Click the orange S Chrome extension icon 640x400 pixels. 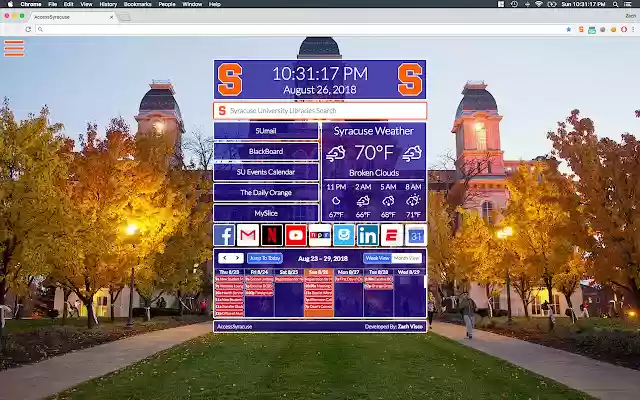tap(581, 29)
